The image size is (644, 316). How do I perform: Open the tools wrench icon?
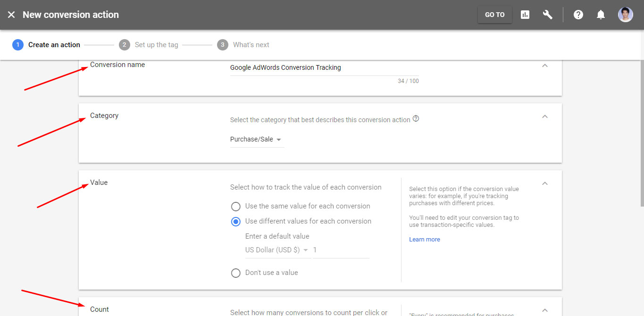(x=548, y=15)
